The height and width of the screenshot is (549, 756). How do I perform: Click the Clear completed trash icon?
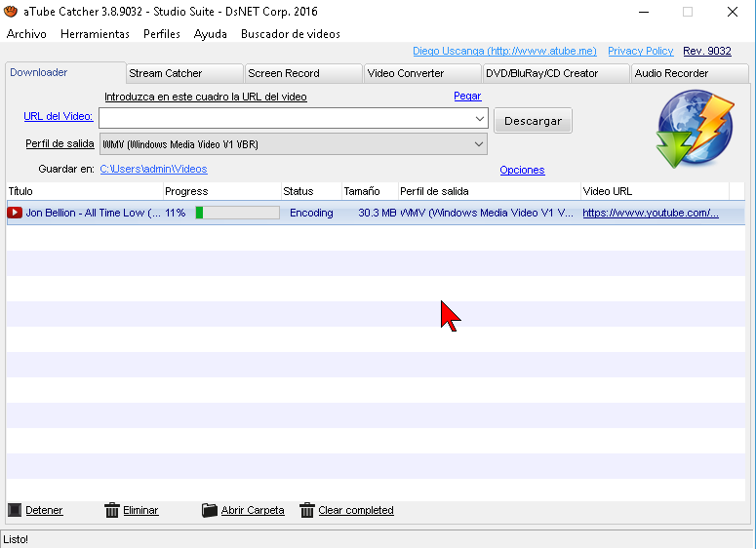coord(306,510)
